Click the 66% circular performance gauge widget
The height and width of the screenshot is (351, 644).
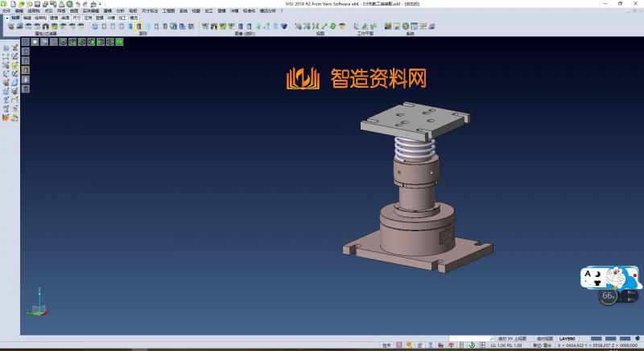tap(608, 295)
